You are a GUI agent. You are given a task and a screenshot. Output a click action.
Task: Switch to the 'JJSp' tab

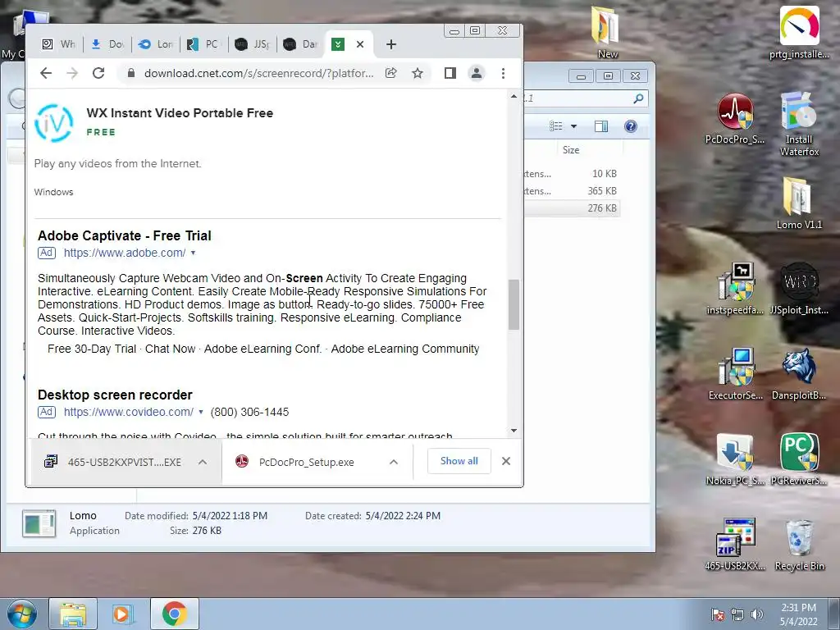pos(253,44)
